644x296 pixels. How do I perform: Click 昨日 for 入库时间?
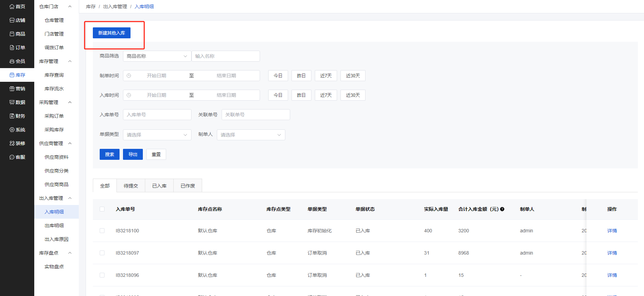[x=301, y=95]
